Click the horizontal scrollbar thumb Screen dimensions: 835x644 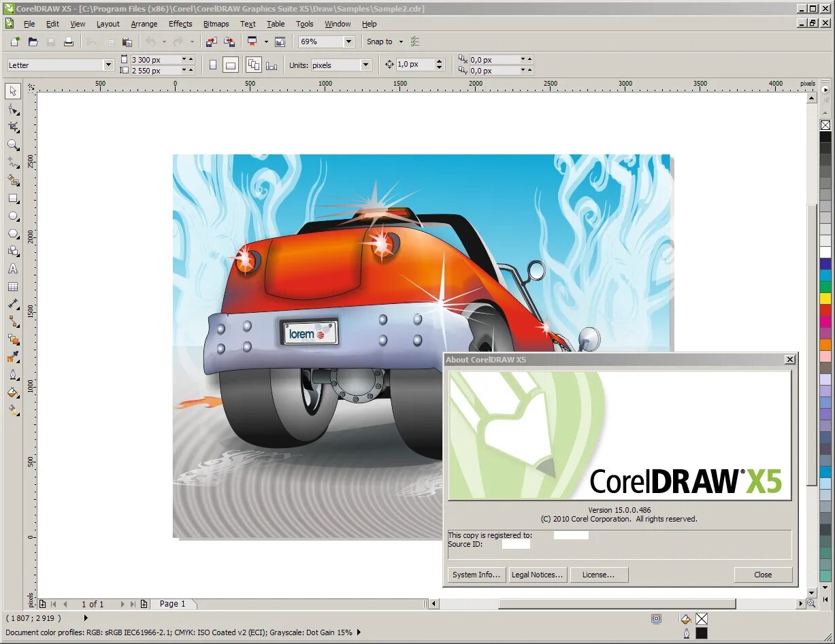617,604
